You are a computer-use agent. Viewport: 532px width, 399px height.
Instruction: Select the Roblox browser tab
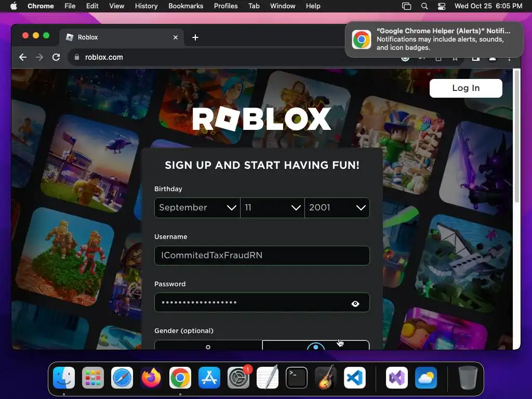pos(122,37)
